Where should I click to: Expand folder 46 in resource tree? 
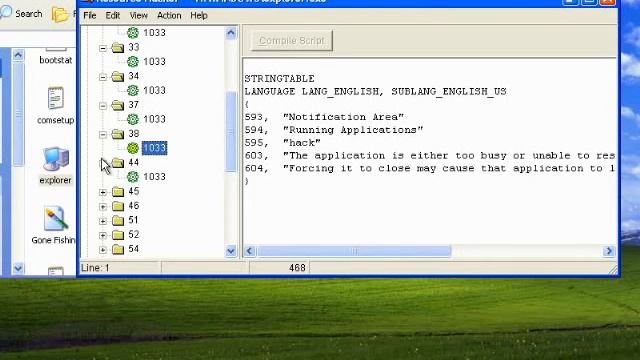(103, 207)
